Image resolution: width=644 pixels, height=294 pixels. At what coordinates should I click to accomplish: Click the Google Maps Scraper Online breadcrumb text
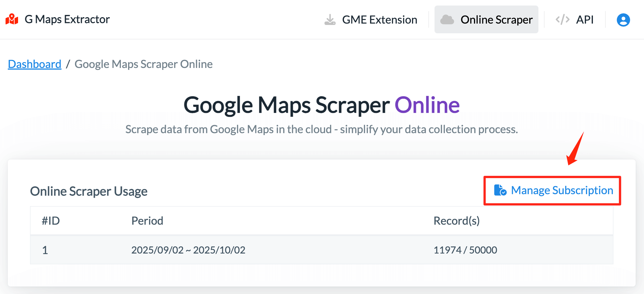[144, 64]
